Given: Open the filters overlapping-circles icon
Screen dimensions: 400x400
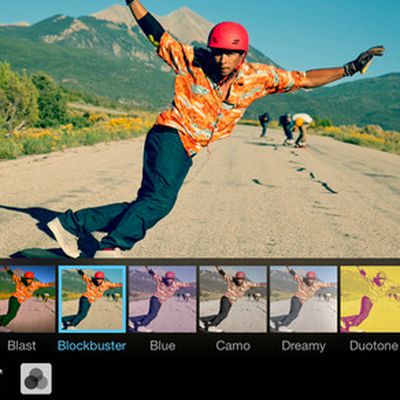Looking at the screenshot, I should [x=36, y=379].
